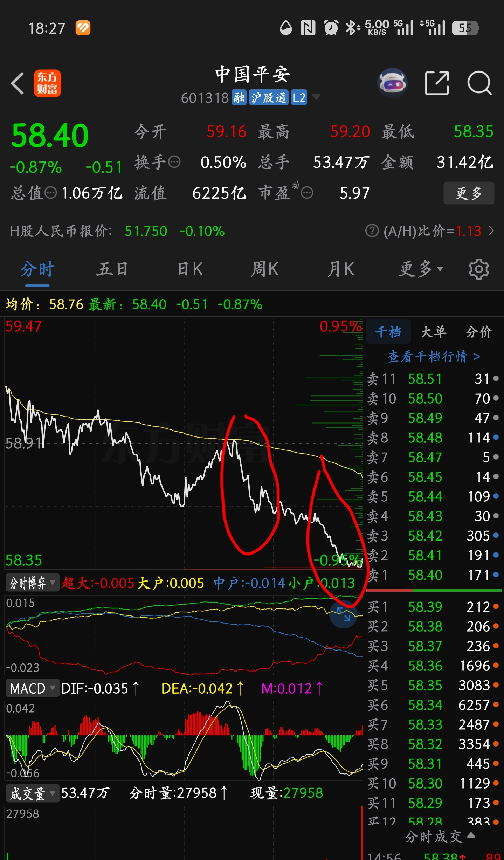Tap the 买11 58.29 order row
Image resolution: width=504 pixels, height=860 pixels.
pos(434,803)
